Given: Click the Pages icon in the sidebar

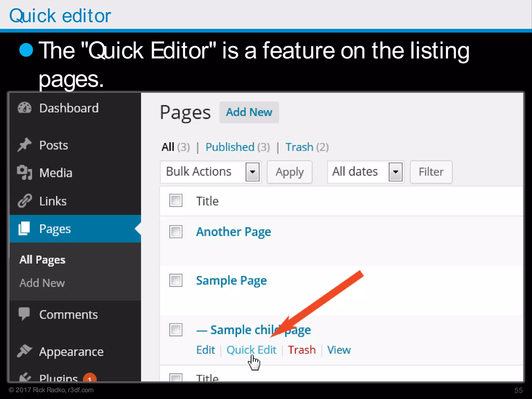Looking at the screenshot, I should click(x=24, y=229).
